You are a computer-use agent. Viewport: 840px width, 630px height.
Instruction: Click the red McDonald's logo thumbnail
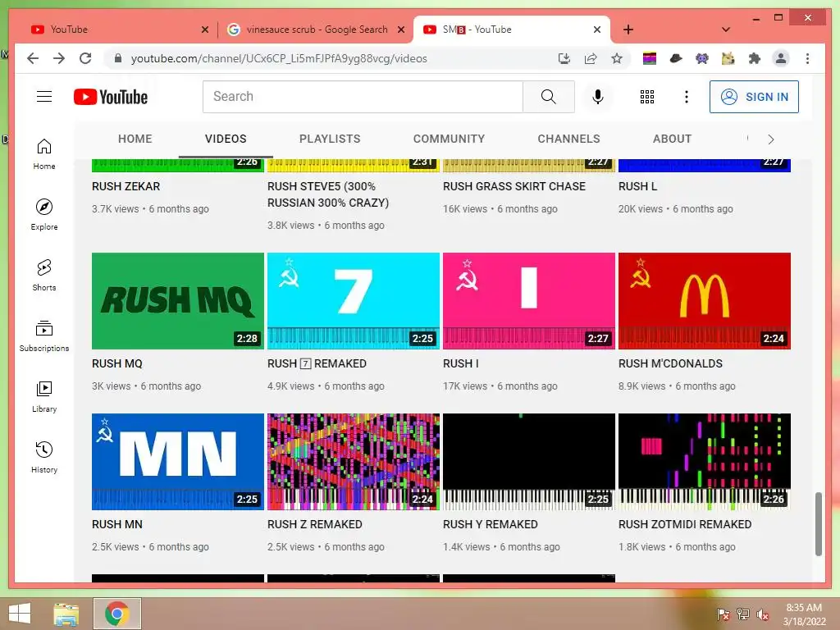pos(705,301)
